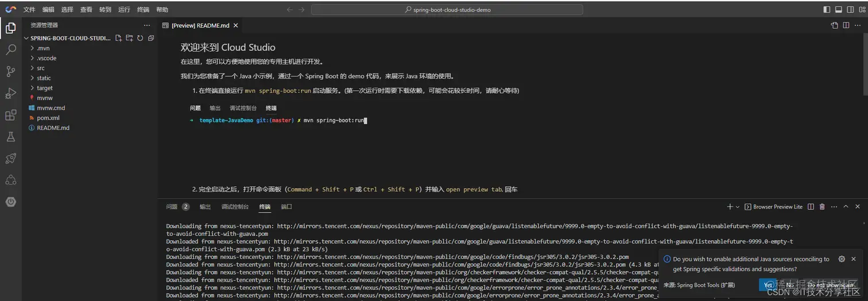Expand the target folder

(x=90, y=88)
